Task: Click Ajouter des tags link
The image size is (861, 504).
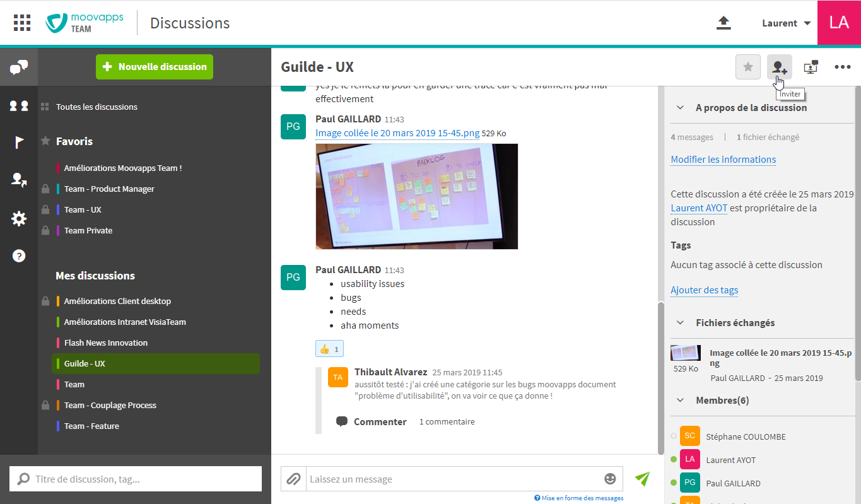Action: click(705, 290)
